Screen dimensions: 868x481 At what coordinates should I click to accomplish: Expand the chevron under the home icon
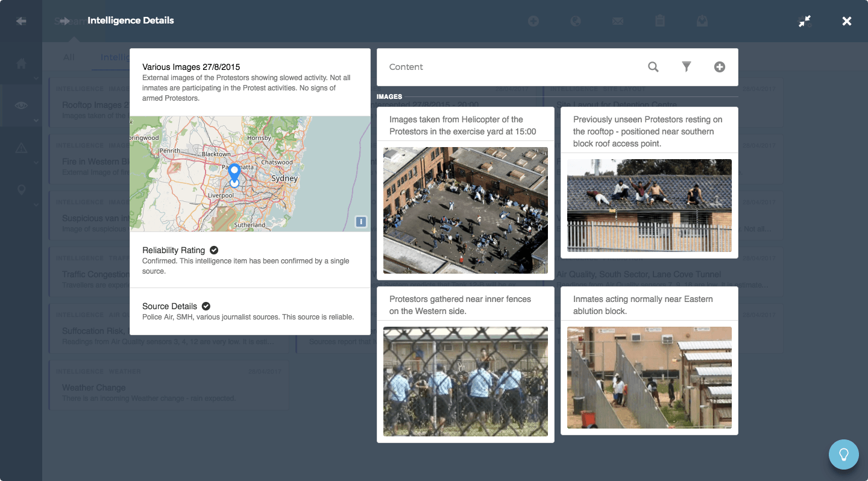[x=36, y=78]
